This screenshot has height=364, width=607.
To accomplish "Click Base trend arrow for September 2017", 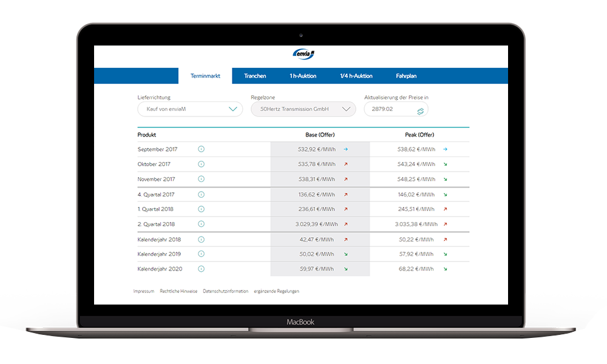I will coord(346,149).
